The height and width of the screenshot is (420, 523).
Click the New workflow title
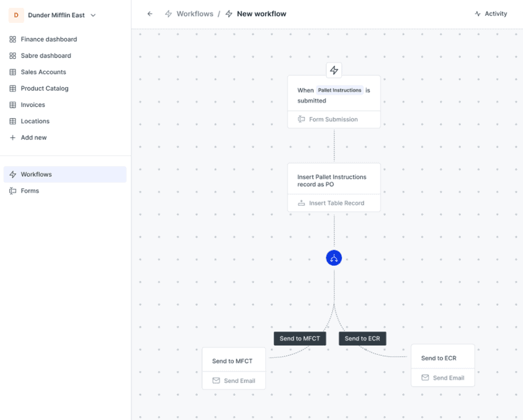[261, 14]
